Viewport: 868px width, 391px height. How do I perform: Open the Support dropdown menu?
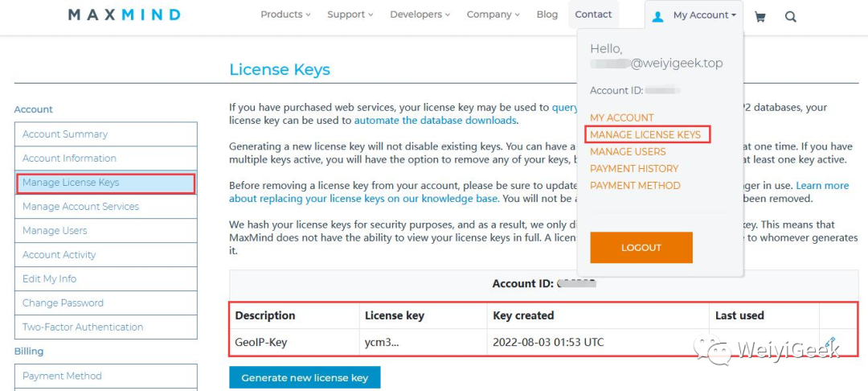pyautogui.click(x=350, y=14)
